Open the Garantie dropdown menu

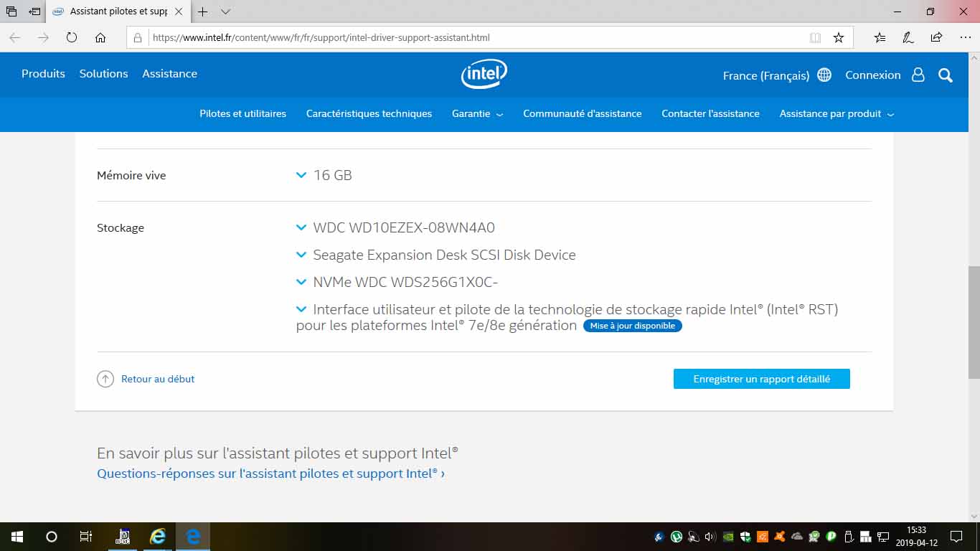(477, 114)
